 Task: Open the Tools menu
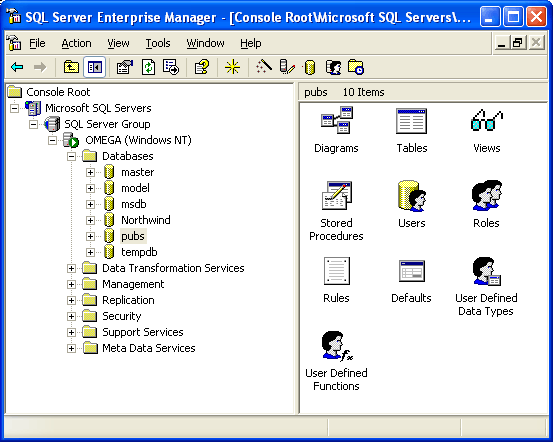(x=158, y=43)
